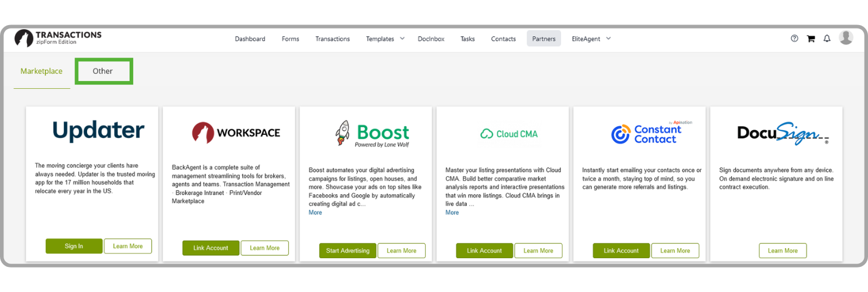The width and height of the screenshot is (868, 292).
Task: Open the help question mark icon
Action: click(794, 39)
